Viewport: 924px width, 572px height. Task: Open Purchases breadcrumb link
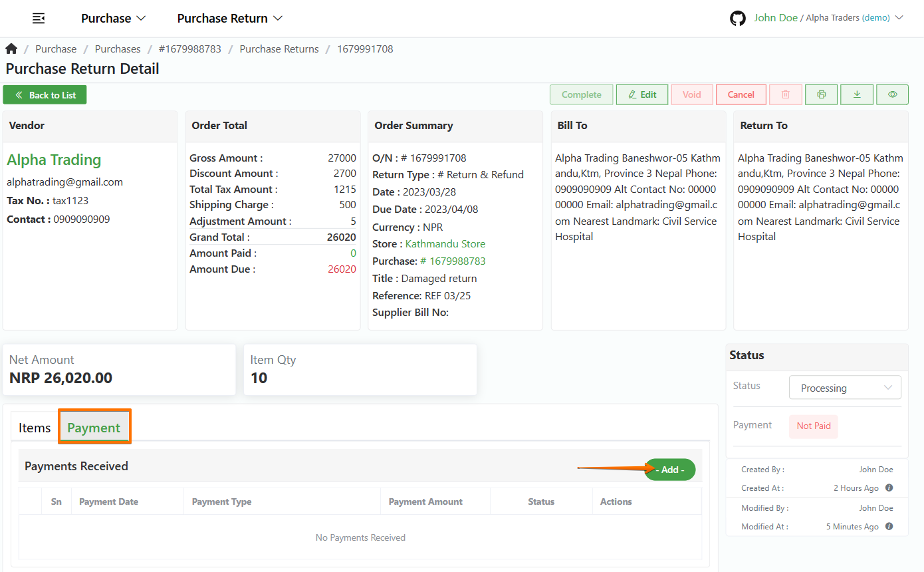(x=118, y=49)
